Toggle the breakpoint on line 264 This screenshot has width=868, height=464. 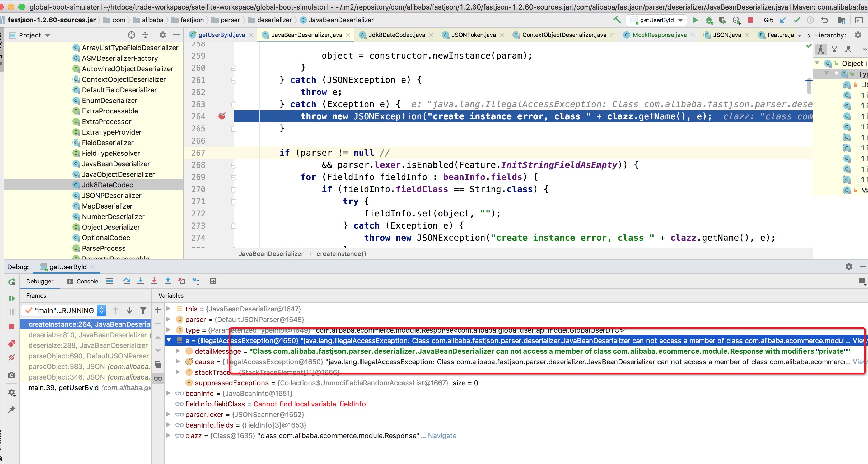[x=222, y=116]
